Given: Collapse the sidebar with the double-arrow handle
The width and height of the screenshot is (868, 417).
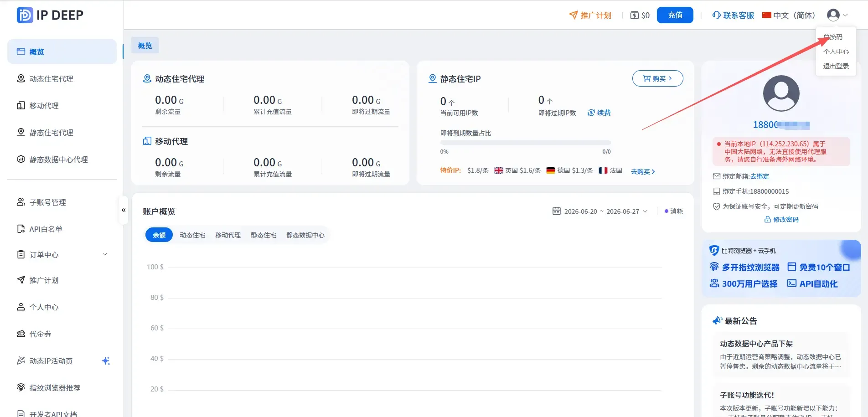Looking at the screenshot, I should point(124,210).
